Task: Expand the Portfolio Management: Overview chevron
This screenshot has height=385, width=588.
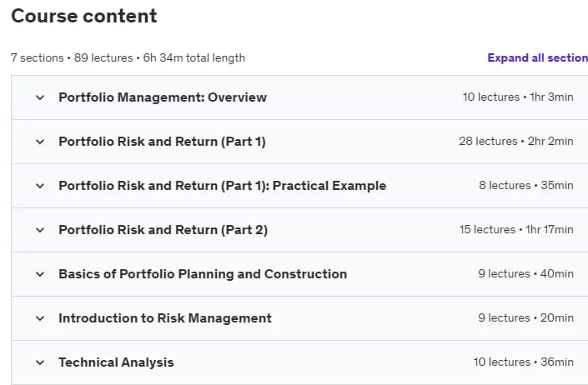Action: click(40, 97)
